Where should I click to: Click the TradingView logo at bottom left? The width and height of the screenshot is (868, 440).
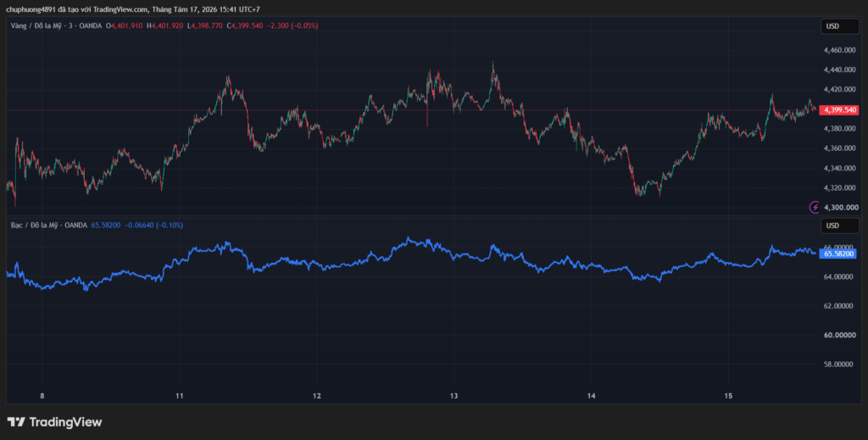54,421
